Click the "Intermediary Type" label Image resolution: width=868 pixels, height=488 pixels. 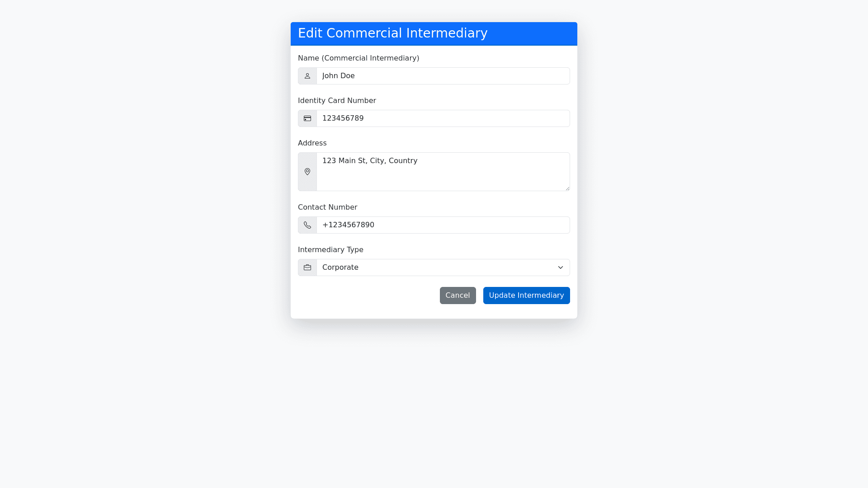pyautogui.click(x=330, y=250)
